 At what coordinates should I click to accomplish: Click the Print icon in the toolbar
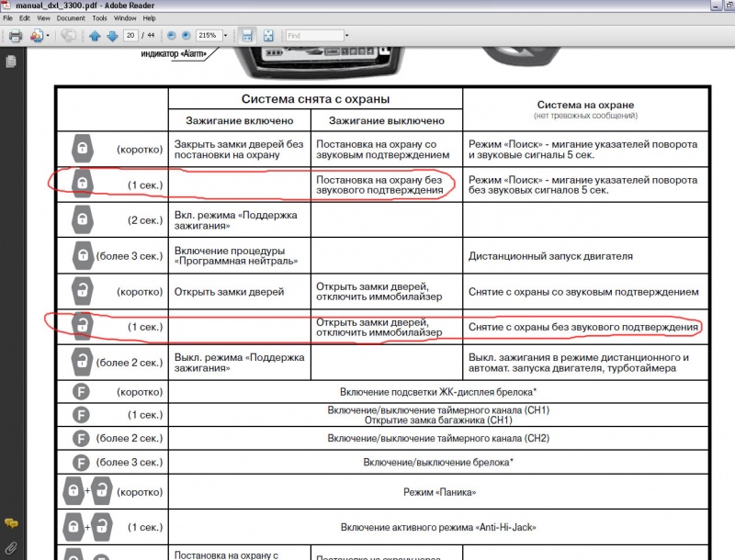(15, 36)
